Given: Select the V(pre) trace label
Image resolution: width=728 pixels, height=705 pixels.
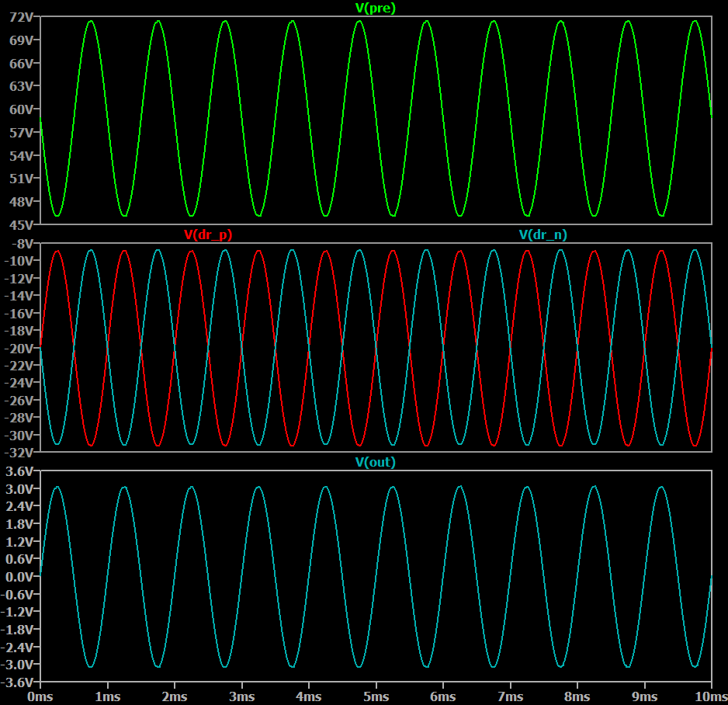Looking at the screenshot, I should click(375, 9).
